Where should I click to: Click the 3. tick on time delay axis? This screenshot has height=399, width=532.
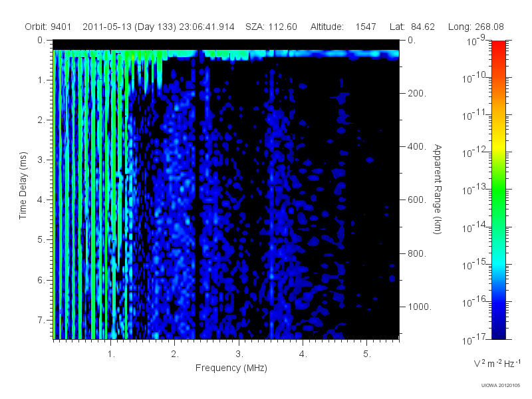coord(41,160)
